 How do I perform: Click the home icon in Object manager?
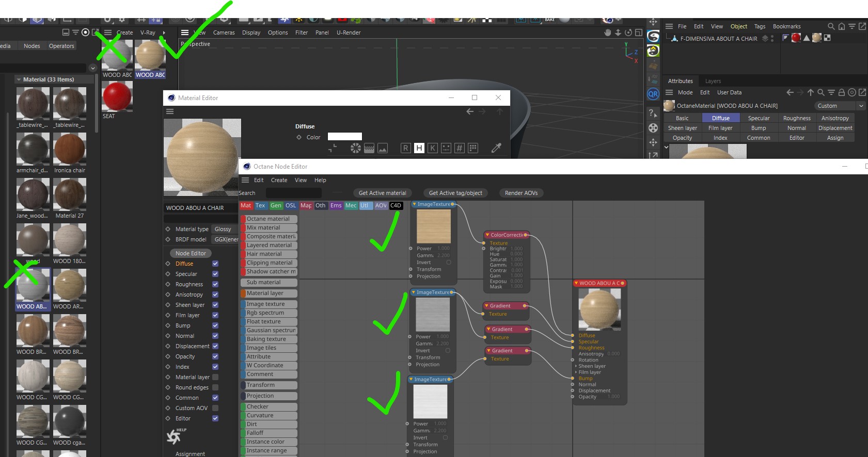pyautogui.click(x=842, y=26)
